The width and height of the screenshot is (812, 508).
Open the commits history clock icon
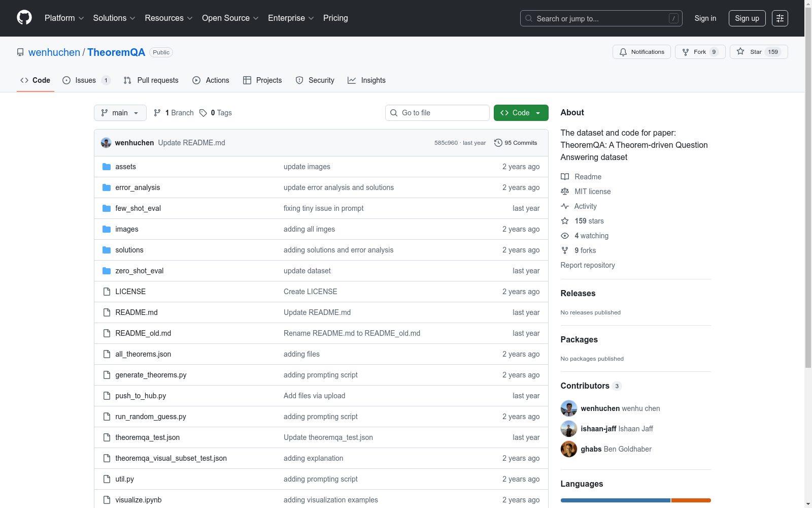[x=498, y=143]
